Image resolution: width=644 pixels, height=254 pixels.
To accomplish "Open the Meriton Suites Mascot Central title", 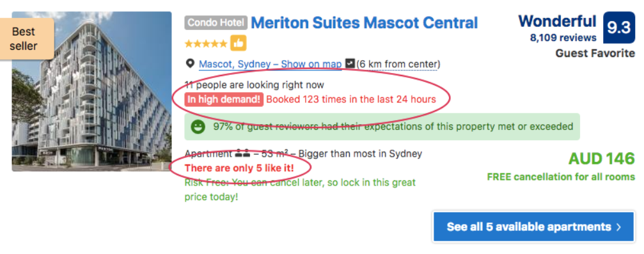I will coord(365,22).
